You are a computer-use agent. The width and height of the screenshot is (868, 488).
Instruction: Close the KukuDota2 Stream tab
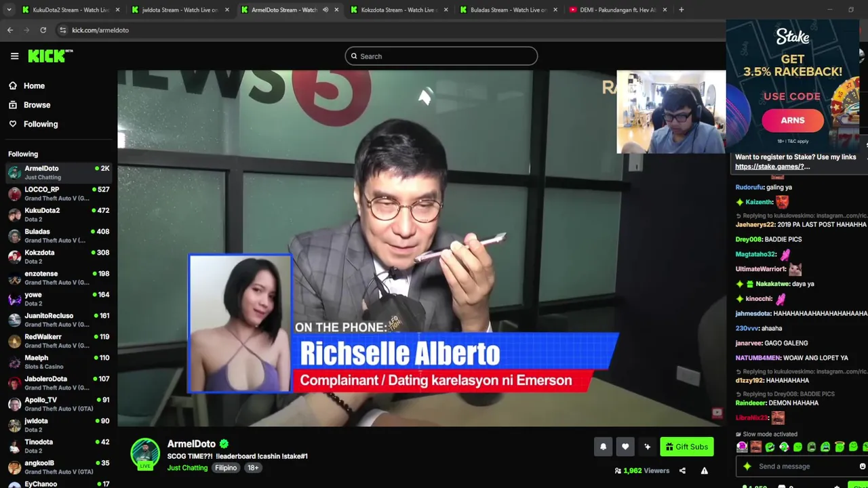click(117, 9)
